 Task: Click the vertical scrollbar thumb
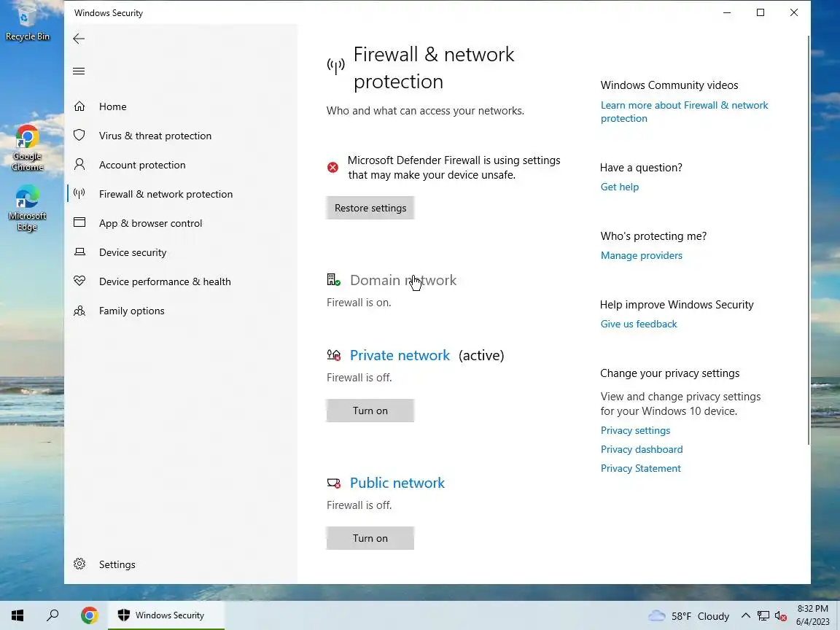pyautogui.click(x=809, y=239)
